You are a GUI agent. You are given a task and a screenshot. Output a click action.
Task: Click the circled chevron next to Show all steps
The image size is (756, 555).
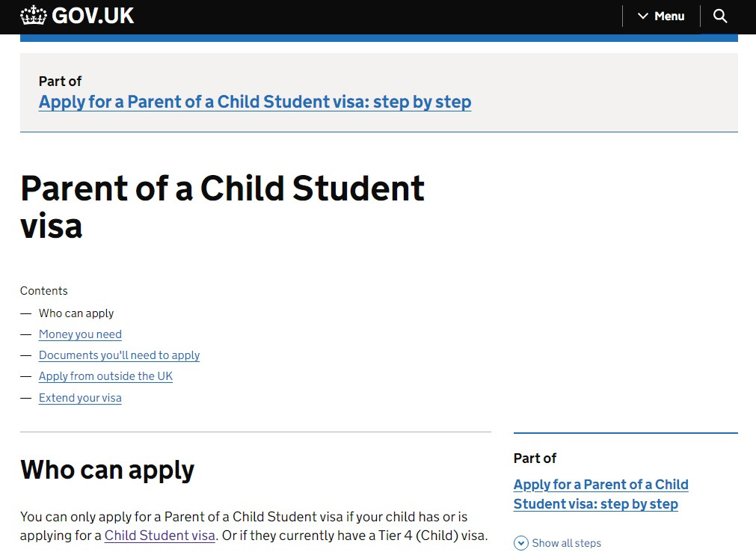pyautogui.click(x=521, y=543)
